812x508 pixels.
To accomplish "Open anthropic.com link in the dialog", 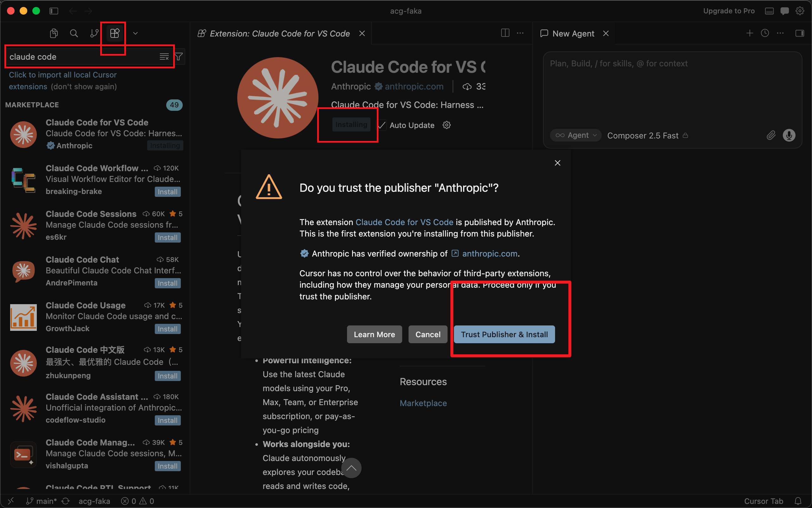I will point(489,254).
